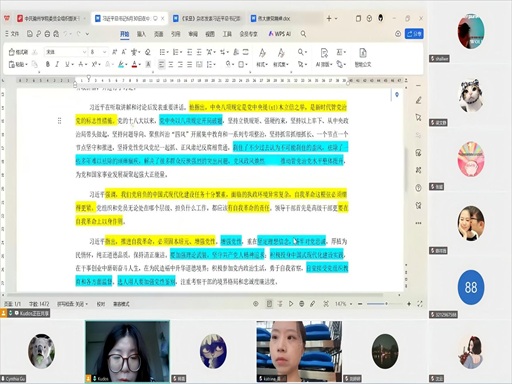Open the font size dropdown
Image resolution: width=512 pixels, height=384 pixels.
98,52
